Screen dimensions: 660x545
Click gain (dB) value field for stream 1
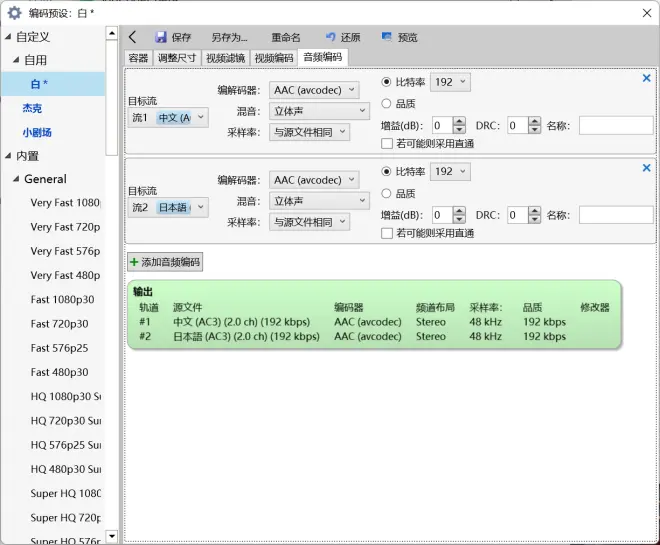[443, 125]
